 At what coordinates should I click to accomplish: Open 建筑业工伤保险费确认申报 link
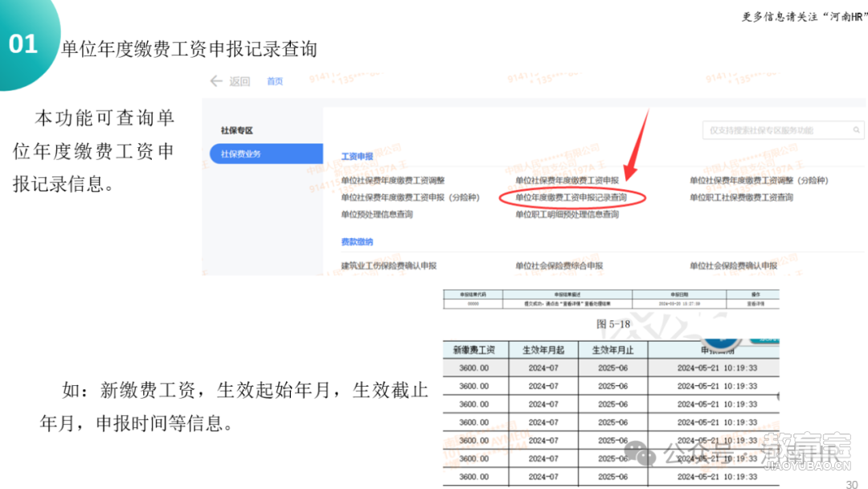coord(389,266)
